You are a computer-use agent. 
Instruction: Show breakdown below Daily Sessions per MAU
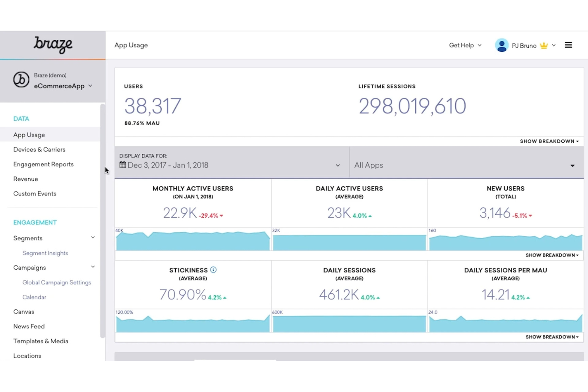[552, 337]
